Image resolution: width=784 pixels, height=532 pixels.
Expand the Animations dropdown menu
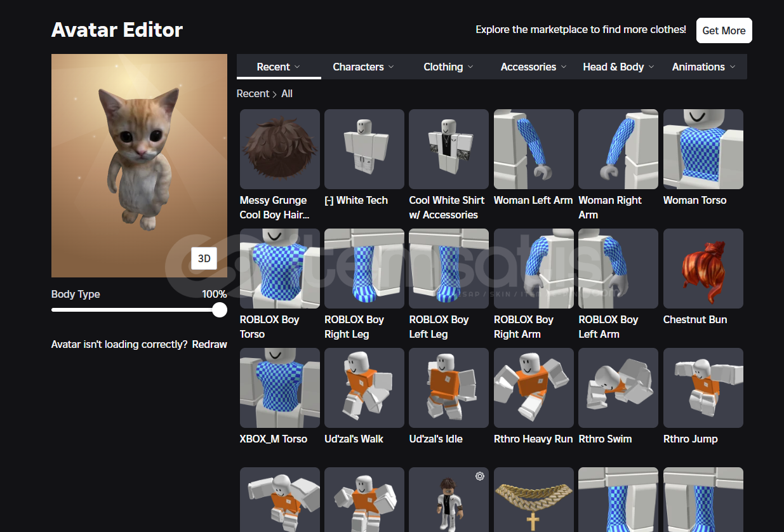point(703,67)
